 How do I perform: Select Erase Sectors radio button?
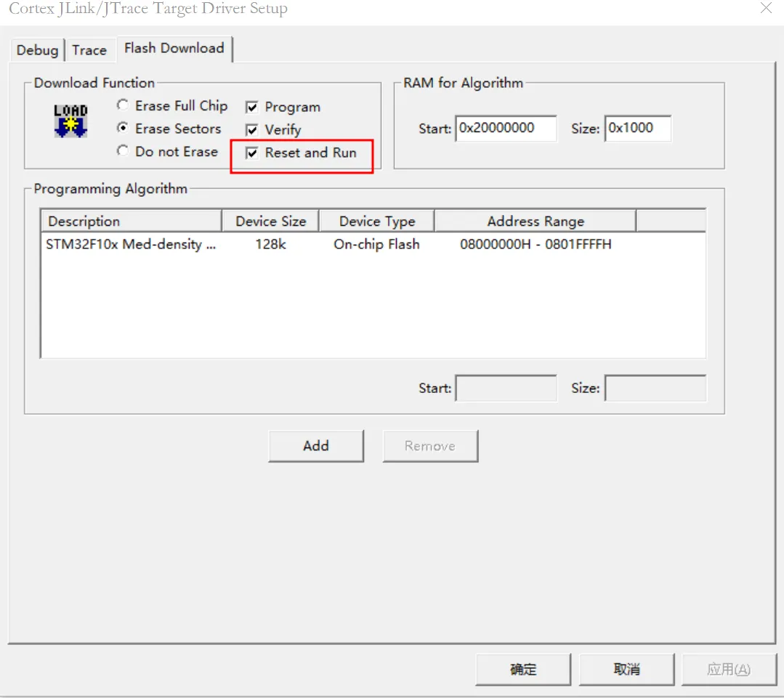169,129
